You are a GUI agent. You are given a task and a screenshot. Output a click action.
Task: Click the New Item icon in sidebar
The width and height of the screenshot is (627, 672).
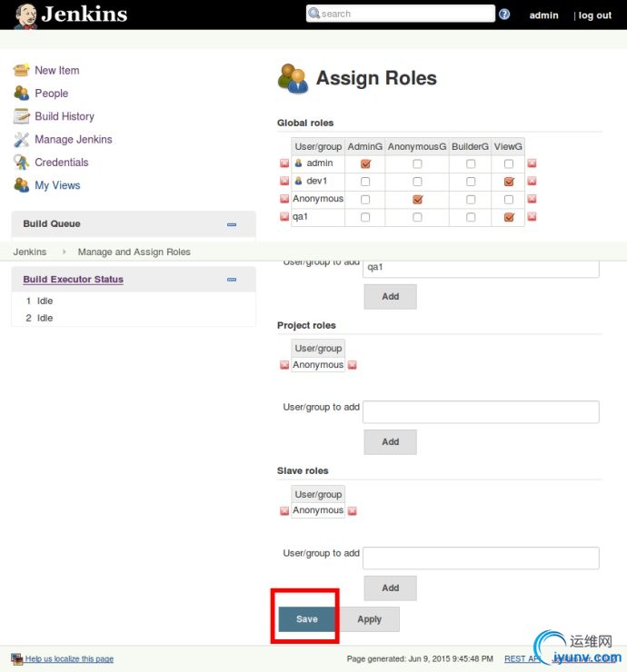22,70
